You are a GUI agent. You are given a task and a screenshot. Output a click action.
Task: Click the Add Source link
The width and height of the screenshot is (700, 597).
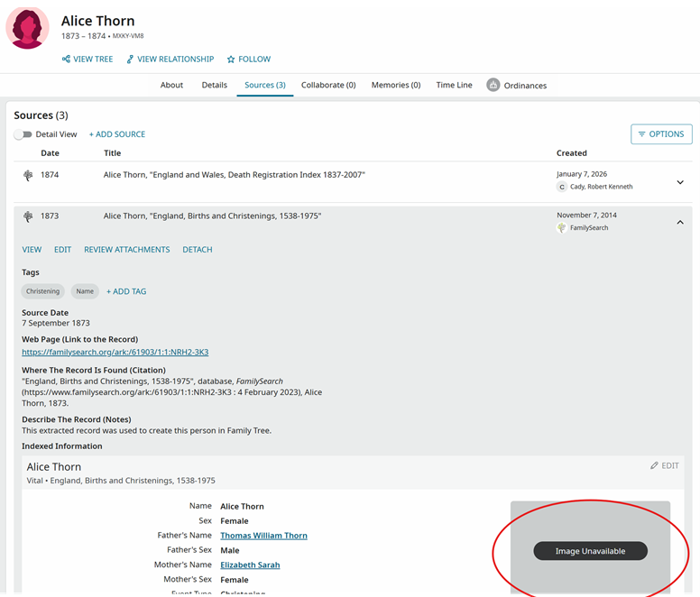point(117,134)
